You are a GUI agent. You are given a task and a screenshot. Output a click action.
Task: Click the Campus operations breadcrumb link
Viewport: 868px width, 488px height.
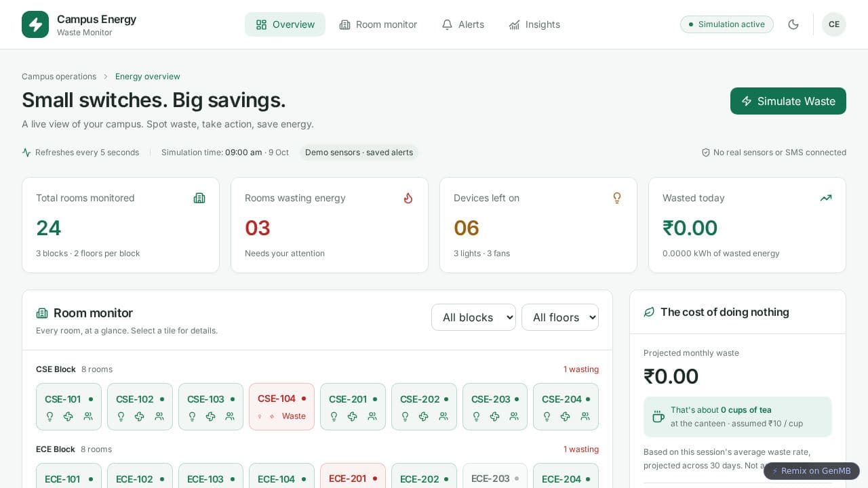tap(59, 77)
